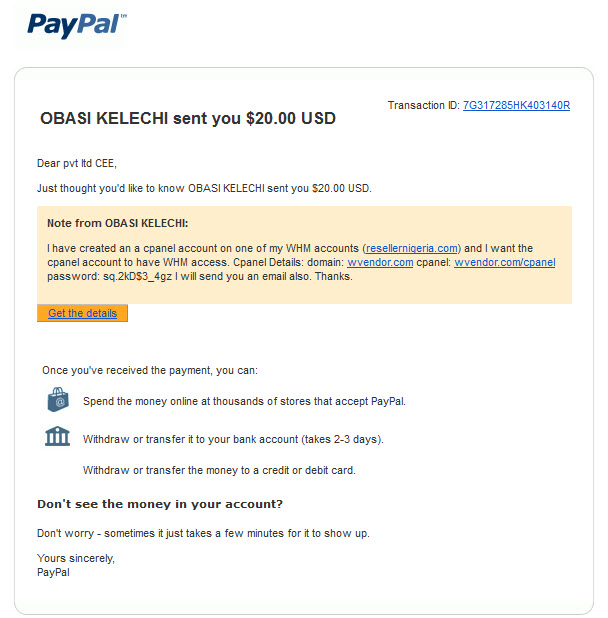
Task: Click Don't see the money heading
Action: (160, 504)
